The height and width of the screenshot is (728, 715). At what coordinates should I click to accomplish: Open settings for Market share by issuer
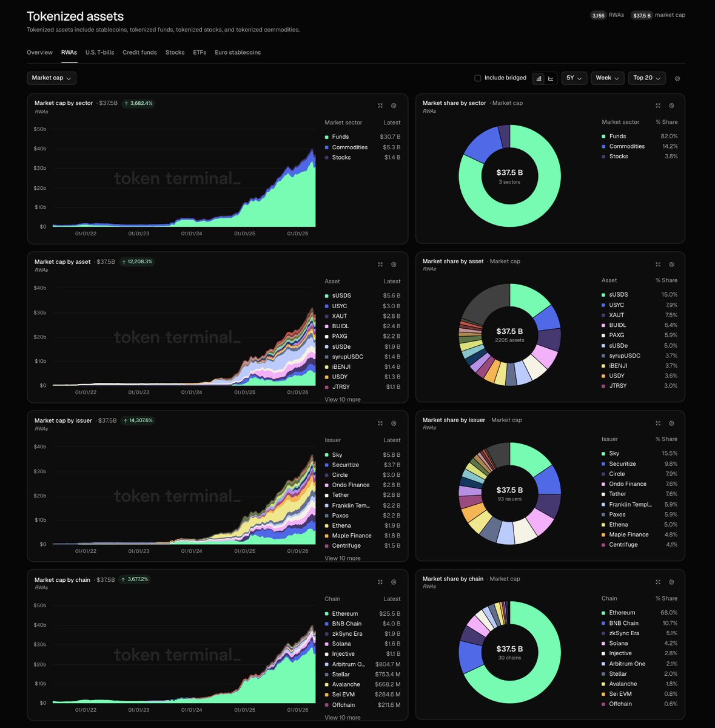(x=671, y=423)
